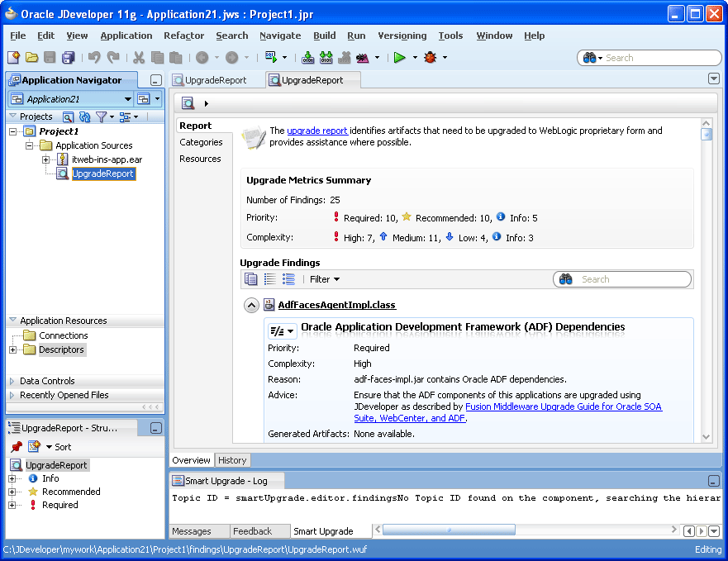This screenshot has height=561, width=728.
Task: Click the Save All toolbar icon
Action: pos(69,58)
